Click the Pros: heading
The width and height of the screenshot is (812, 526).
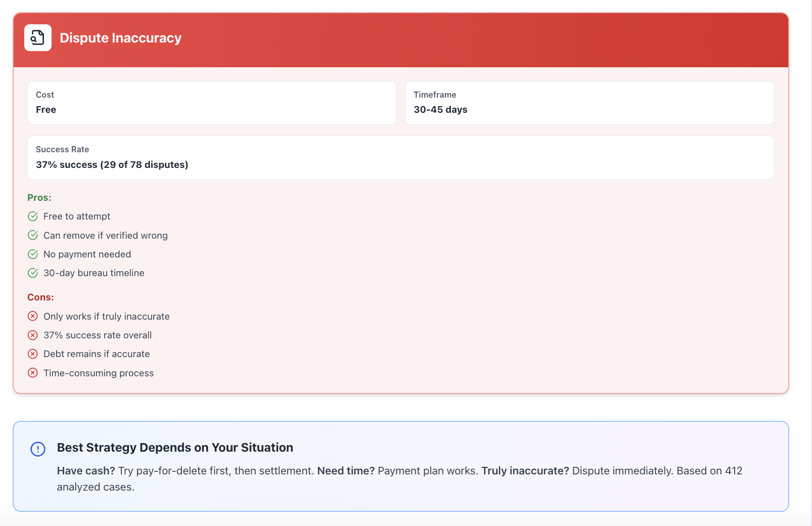[39, 198]
